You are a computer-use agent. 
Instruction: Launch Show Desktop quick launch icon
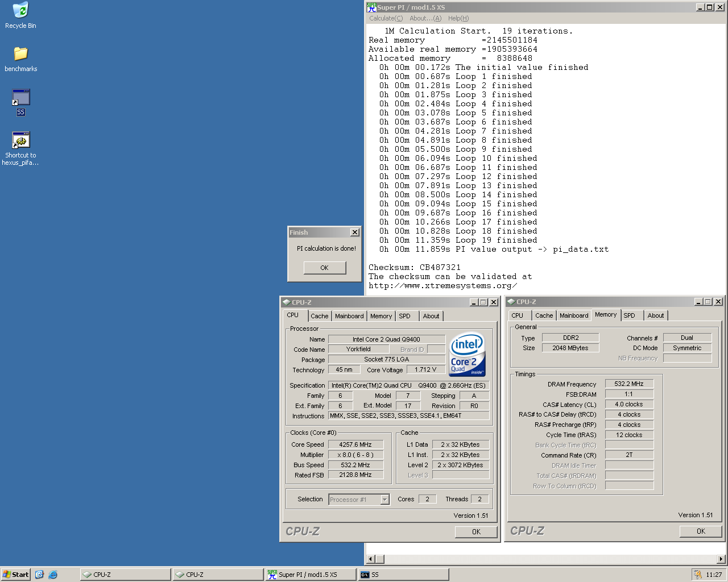pyautogui.click(x=39, y=575)
